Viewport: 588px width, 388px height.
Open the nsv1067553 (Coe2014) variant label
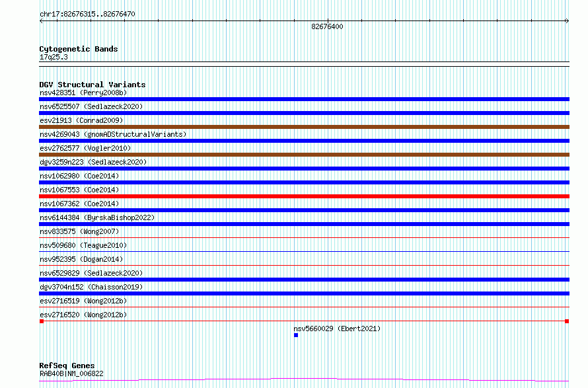[79, 190]
